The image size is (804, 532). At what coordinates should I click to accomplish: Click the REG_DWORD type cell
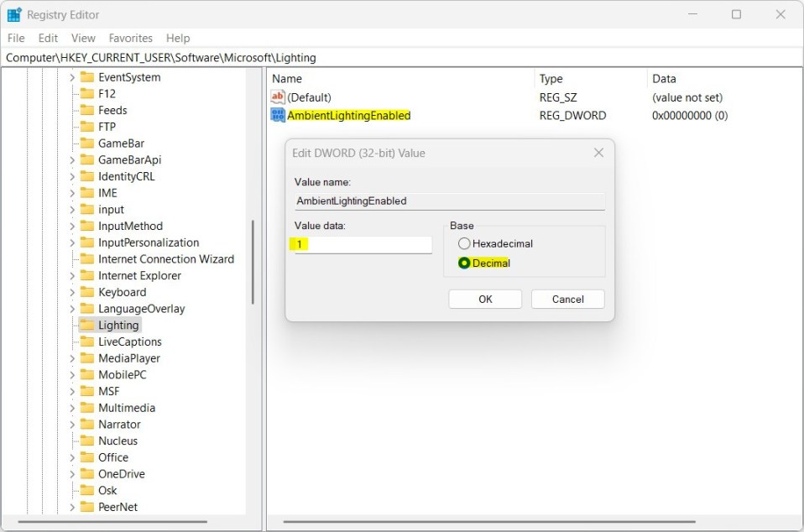pyautogui.click(x=572, y=115)
